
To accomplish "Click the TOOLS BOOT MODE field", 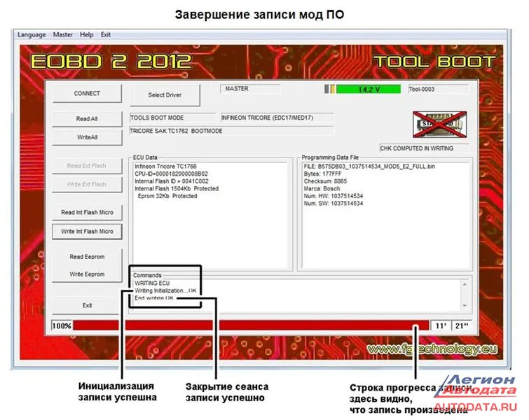I will tap(172, 118).
